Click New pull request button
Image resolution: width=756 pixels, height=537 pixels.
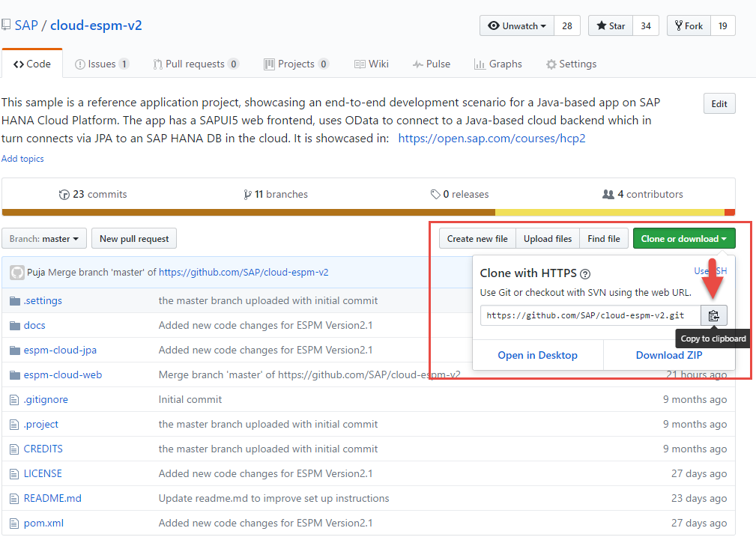click(x=134, y=239)
